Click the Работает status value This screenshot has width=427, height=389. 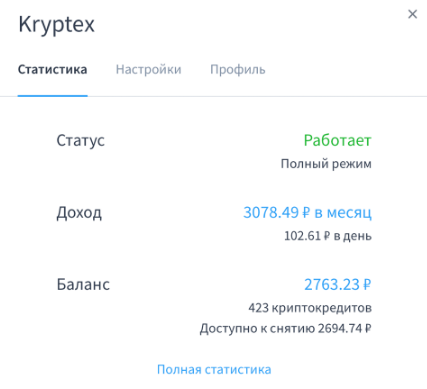pyautogui.click(x=337, y=140)
